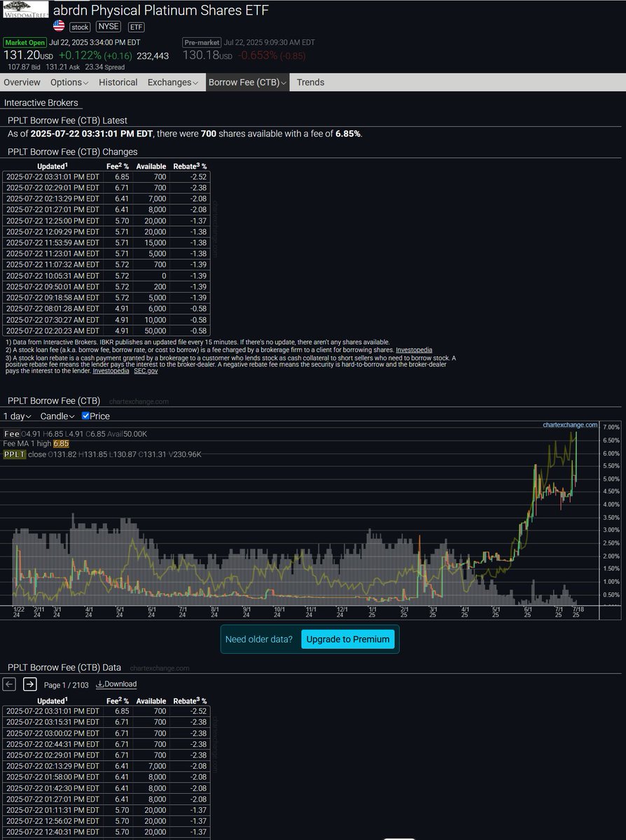Click the 7.00% chart axis label
This screenshot has width=626, height=840.
[x=611, y=427]
